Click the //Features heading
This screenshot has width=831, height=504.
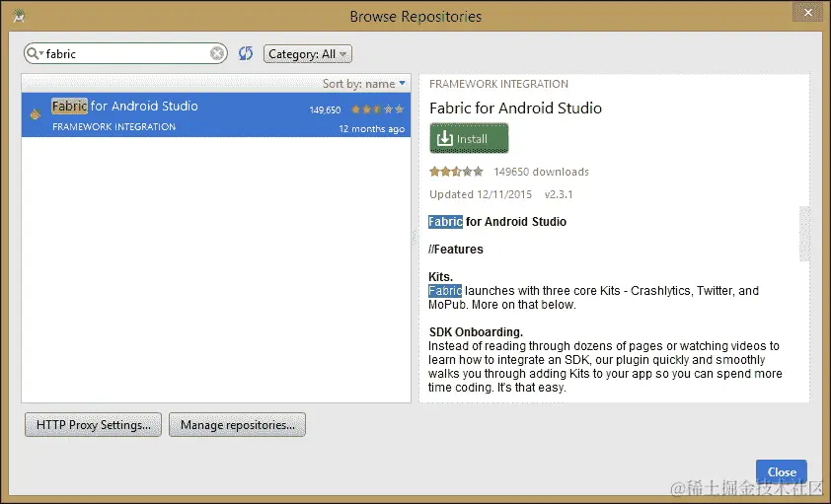click(x=456, y=249)
